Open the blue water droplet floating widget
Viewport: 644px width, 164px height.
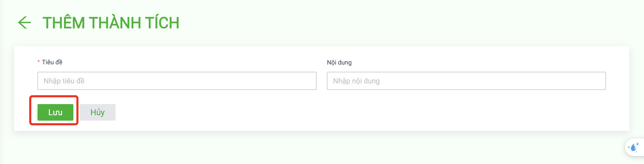pyautogui.click(x=633, y=147)
